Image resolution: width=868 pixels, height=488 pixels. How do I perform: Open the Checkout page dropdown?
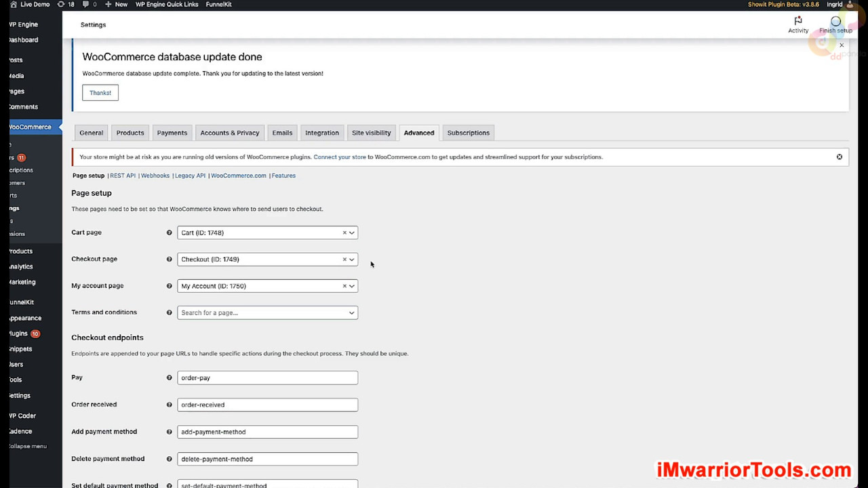click(x=267, y=259)
